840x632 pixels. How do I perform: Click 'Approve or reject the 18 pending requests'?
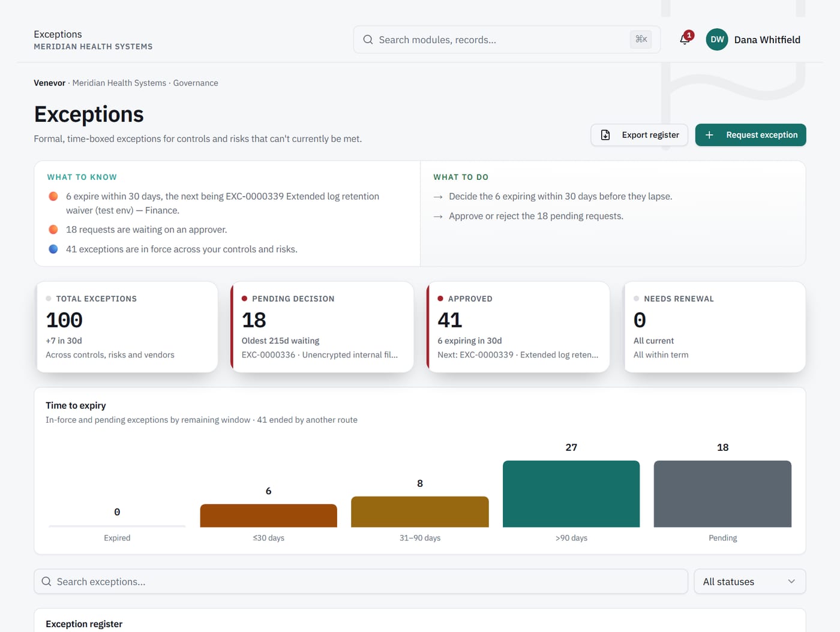pyautogui.click(x=536, y=216)
